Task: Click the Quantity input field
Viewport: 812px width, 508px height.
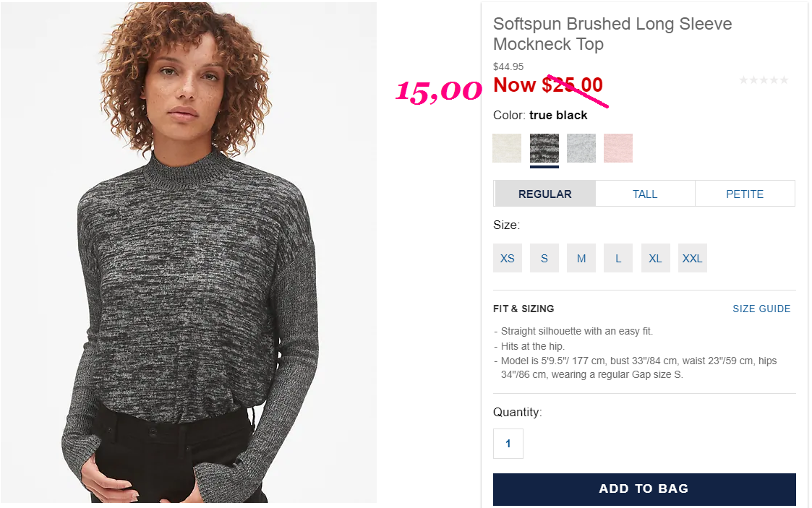Action: [x=508, y=444]
